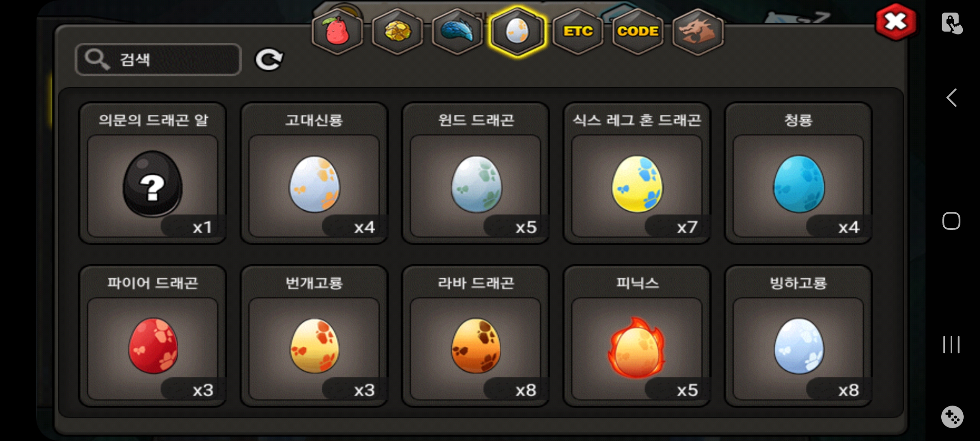Image resolution: width=980 pixels, height=441 pixels.
Task: Select the 고대신룡 egg
Action: click(x=314, y=173)
